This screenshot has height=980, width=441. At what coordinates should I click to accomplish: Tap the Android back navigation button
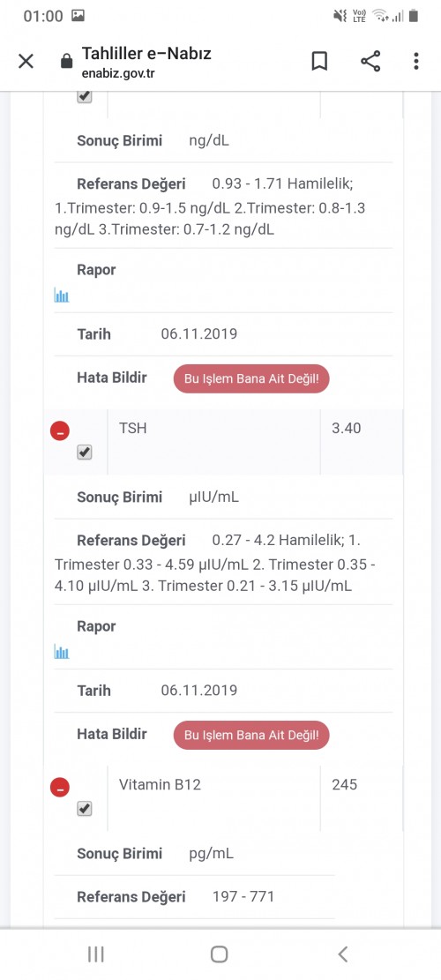(342, 954)
